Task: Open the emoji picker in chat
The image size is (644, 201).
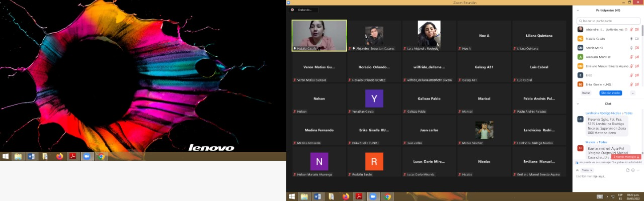Action: (x=633, y=170)
